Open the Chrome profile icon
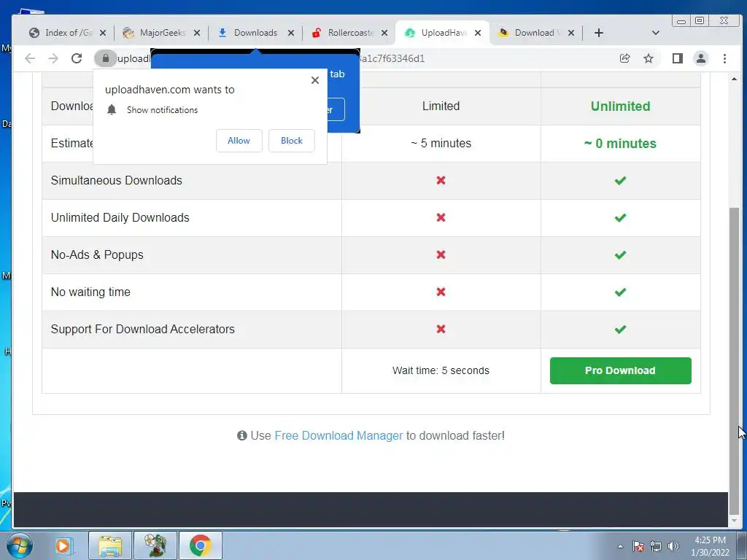 coord(701,58)
